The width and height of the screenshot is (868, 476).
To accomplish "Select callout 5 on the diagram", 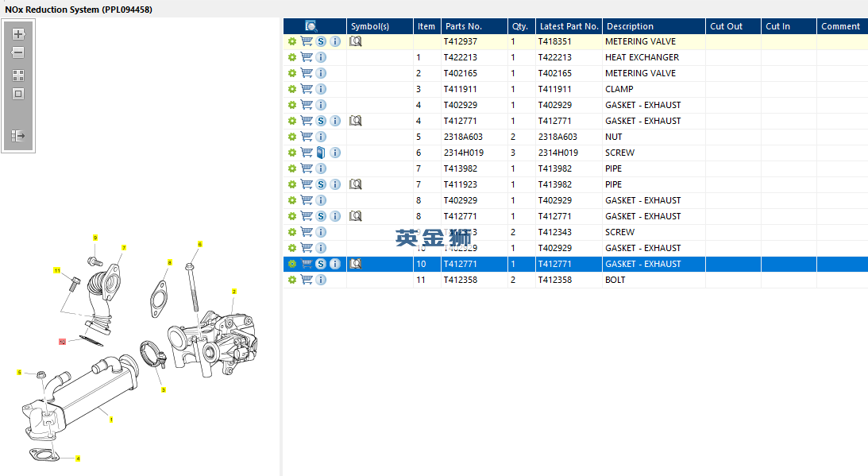I will [x=19, y=373].
